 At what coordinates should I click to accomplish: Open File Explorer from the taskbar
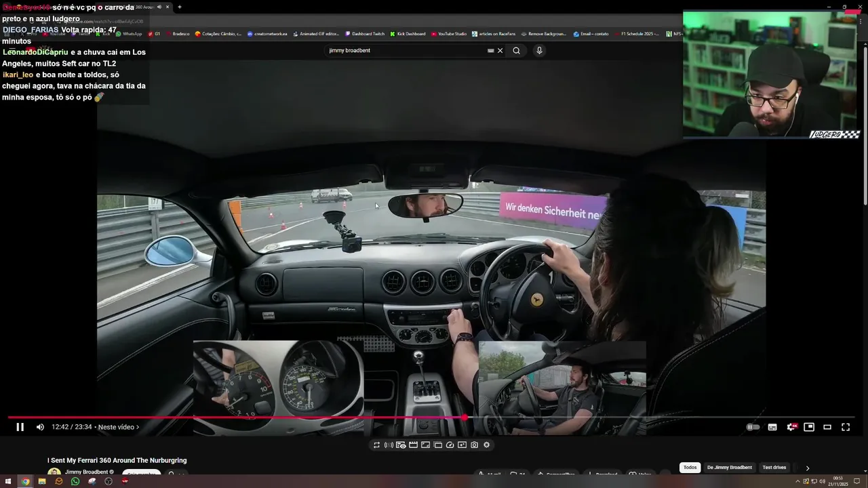42,481
